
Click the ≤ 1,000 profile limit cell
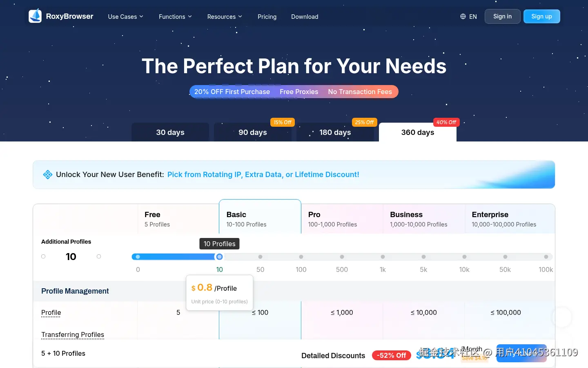pyautogui.click(x=342, y=312)
